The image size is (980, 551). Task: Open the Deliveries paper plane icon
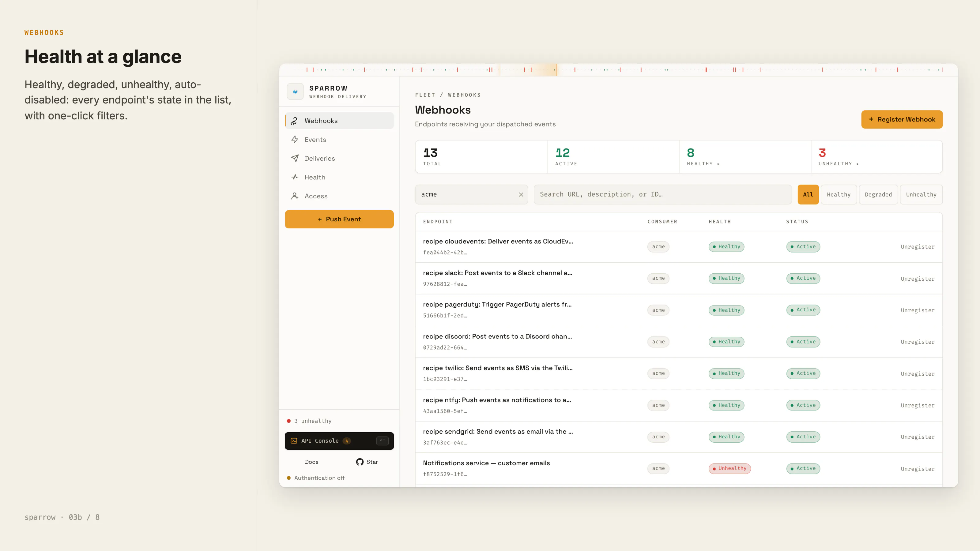click(294, 159)
